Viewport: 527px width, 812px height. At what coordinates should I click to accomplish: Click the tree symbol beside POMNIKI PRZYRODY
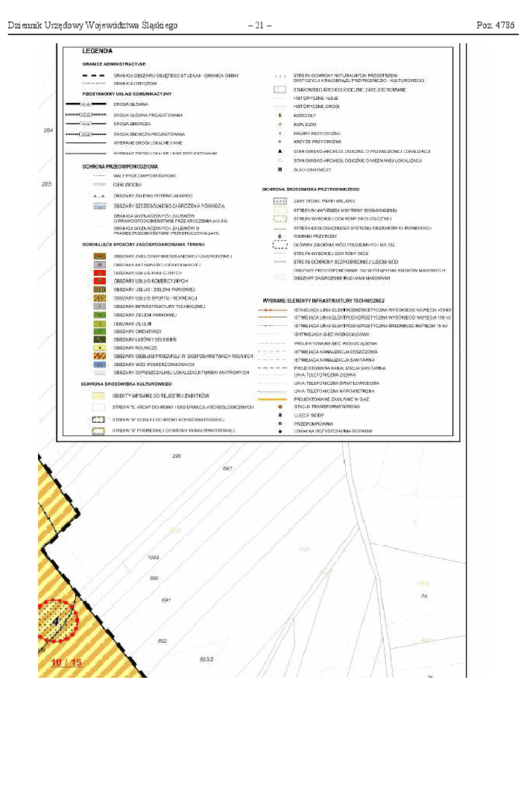[x=280, y=236]
